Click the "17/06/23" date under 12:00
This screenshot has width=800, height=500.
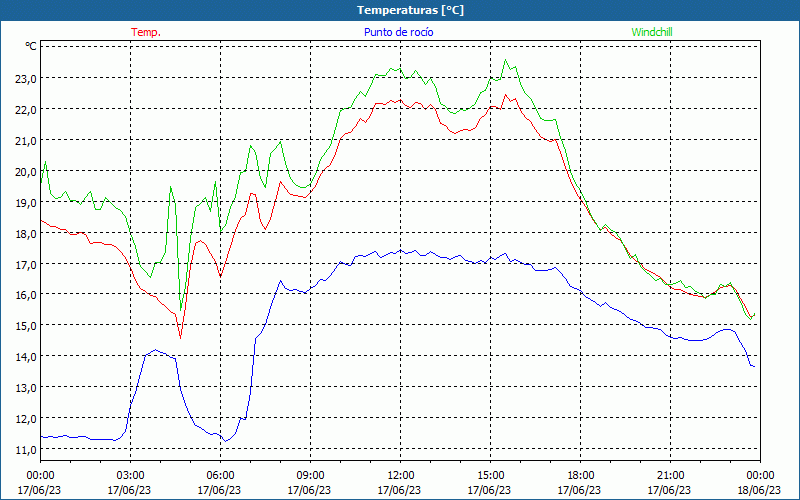(399, 490)
